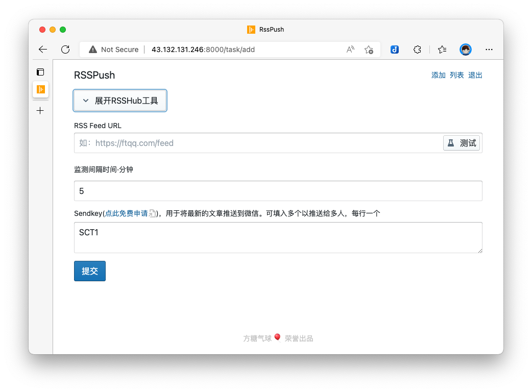
Task: Click the RSS Feed URL label
Action: (x=98, y=126)
